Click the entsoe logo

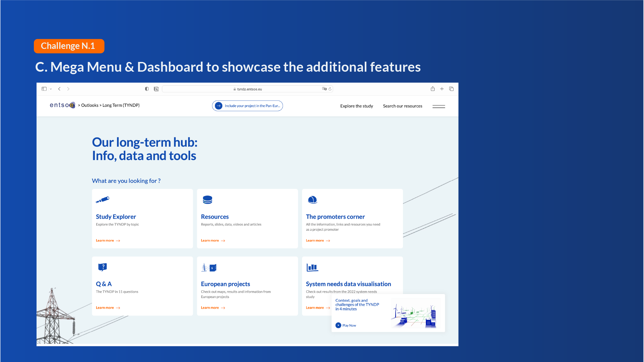(62, 105)
